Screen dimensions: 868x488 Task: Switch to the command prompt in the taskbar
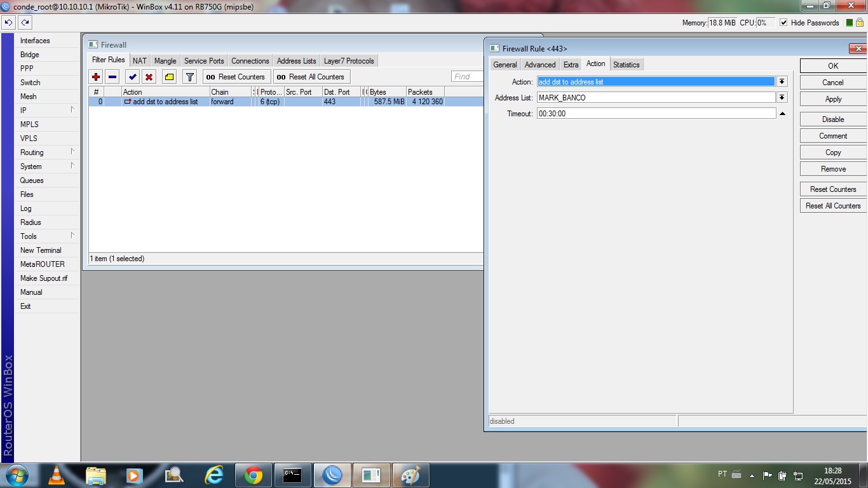point(293,475)
